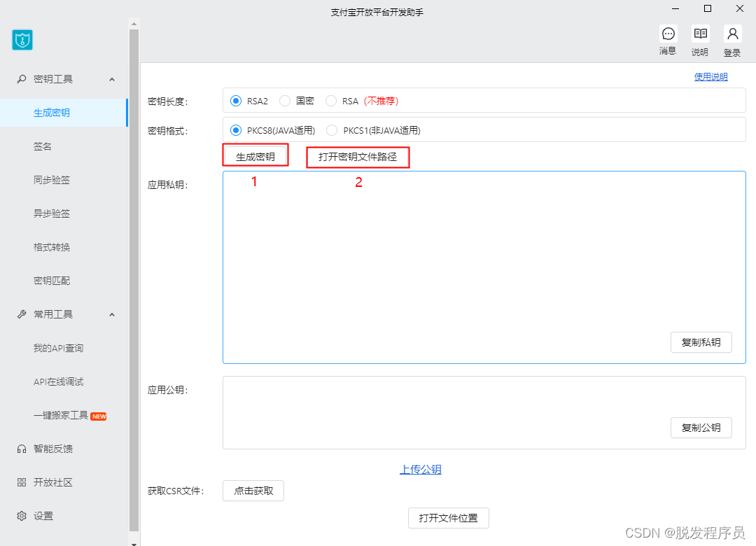Click the 常用工具 wrench icon
The height and width of the screenshot is (546, 756).
(22, 314)
